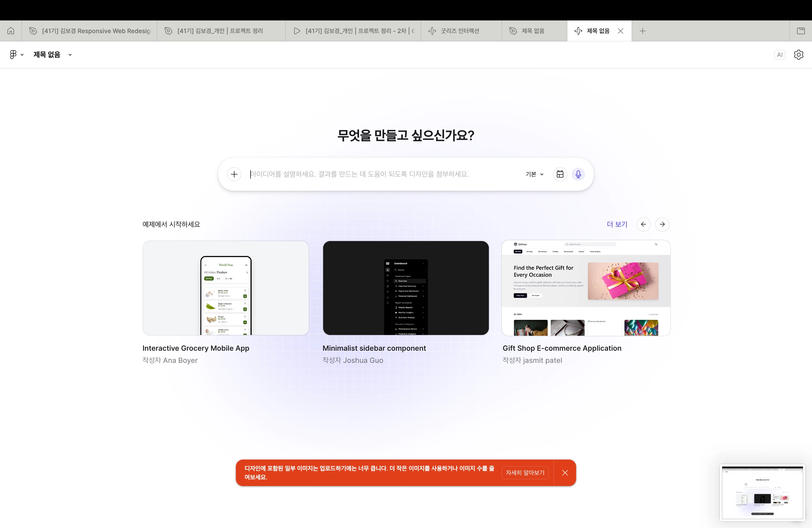Click the next examples right arrow
The width and height of the screenshot is (812, 528).
(x=662, y=224)
